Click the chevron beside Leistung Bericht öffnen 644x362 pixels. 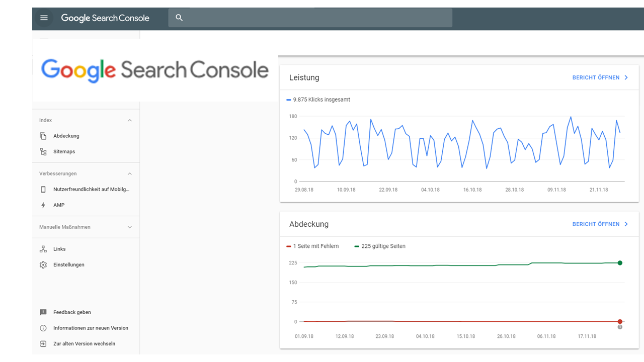[626, 78]
